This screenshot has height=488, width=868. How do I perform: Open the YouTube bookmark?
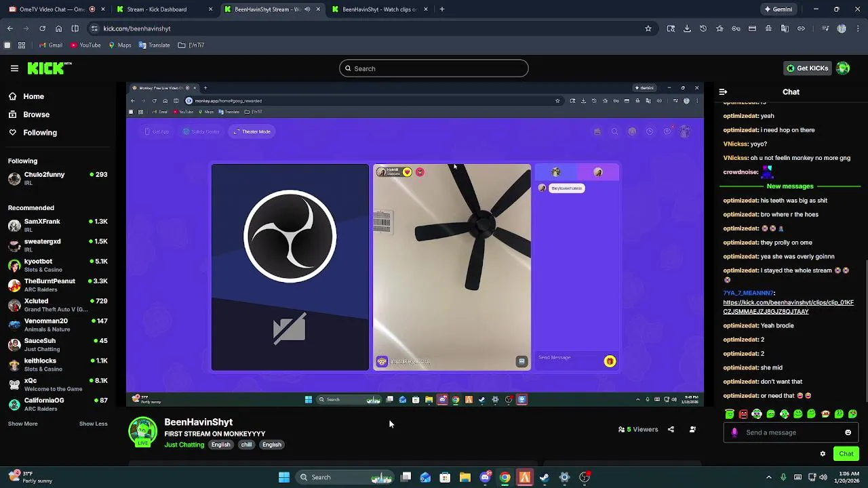(85, 45)
